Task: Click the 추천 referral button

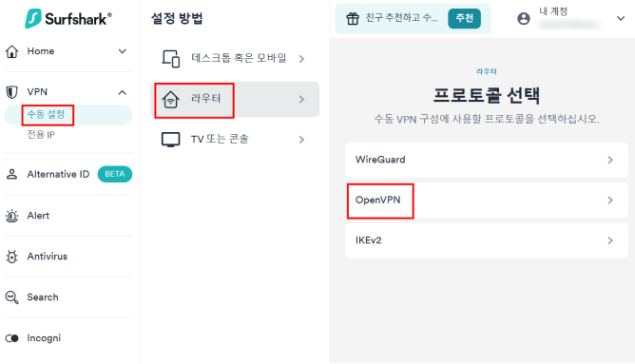Action: tap(464, 18)
